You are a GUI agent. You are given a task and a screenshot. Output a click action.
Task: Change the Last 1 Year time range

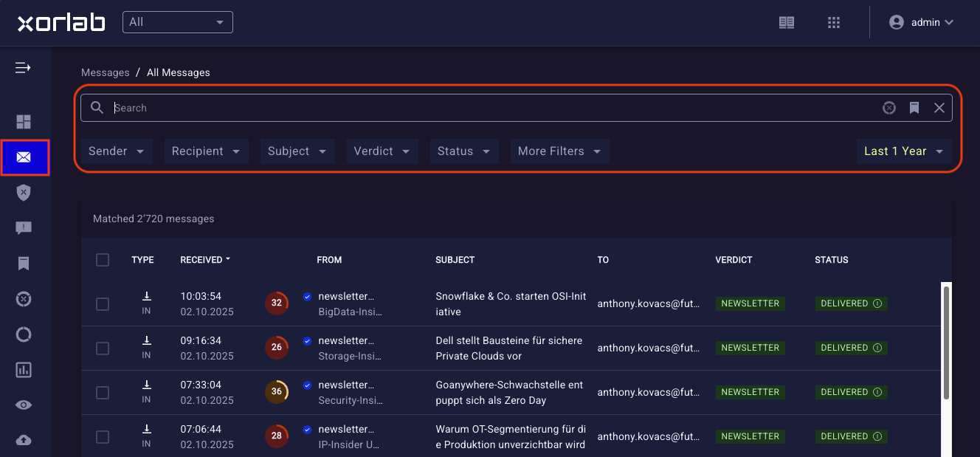click(x=904, y=151)
